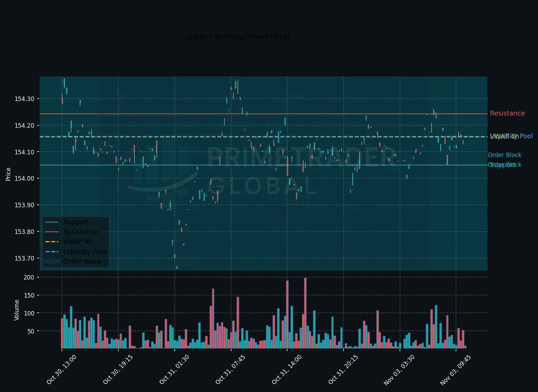538x392 pixels.
Task: Click "Resistance" text in the legend box
Action: [81, 232]
